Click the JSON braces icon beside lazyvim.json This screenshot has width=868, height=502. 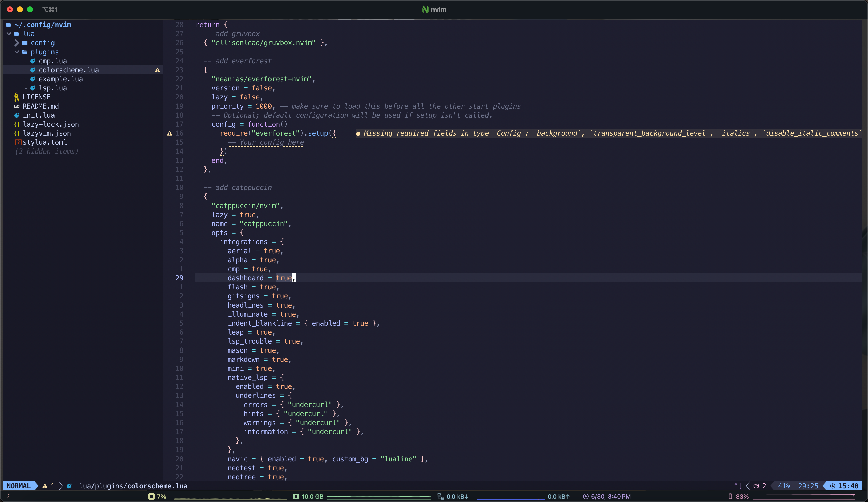[17, 133]
